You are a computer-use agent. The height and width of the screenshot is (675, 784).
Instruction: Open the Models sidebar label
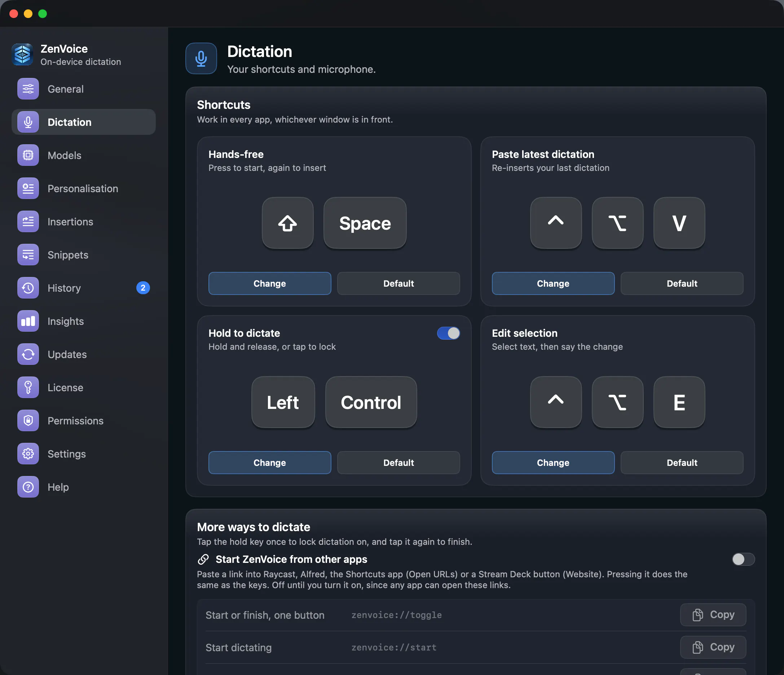click(64, 155)
